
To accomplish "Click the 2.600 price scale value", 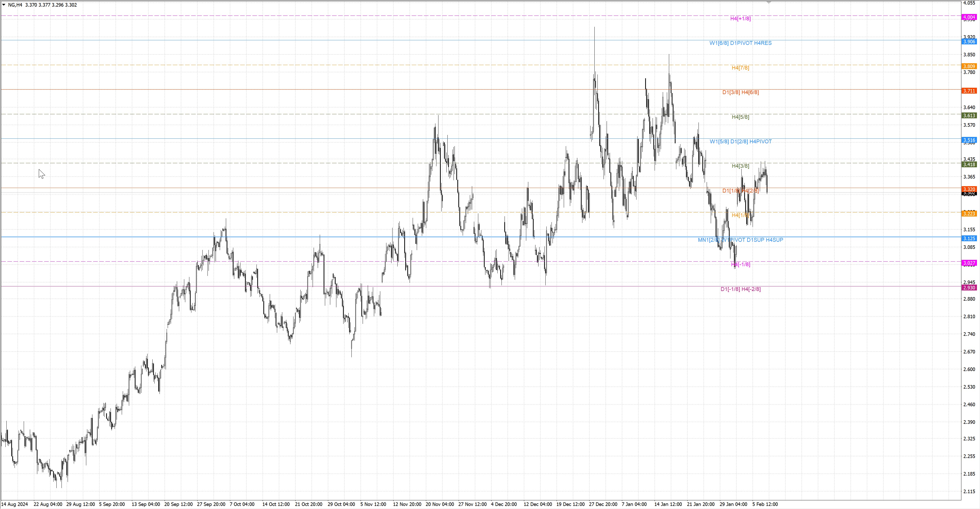I will [969, 369].
